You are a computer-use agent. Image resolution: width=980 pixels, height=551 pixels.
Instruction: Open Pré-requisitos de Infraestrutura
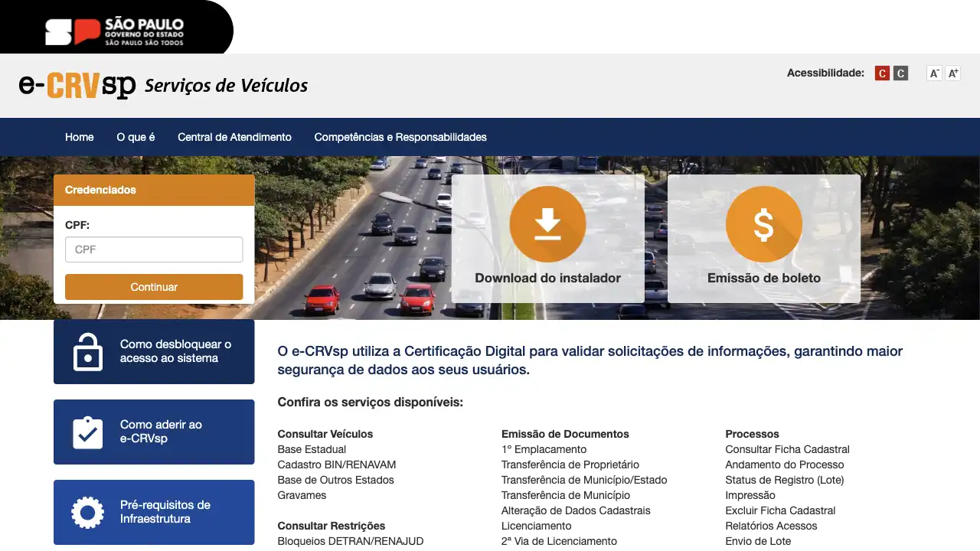tap(154, 512)
